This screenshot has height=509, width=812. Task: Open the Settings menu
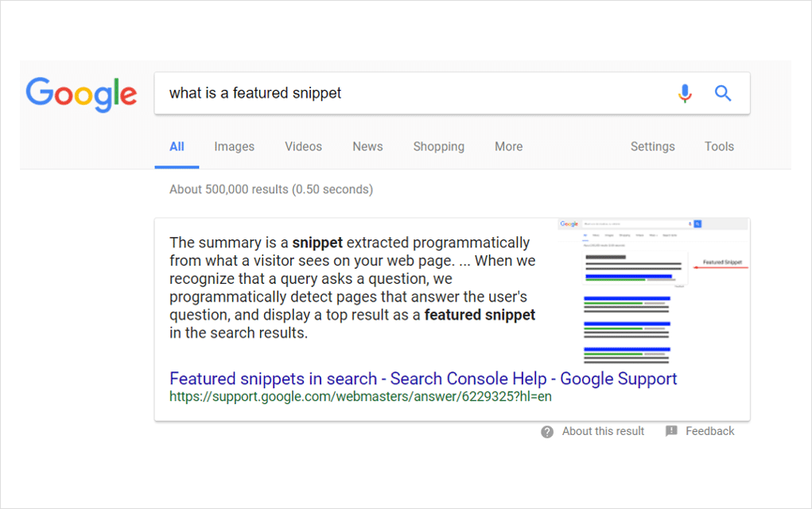pos(652,146)
